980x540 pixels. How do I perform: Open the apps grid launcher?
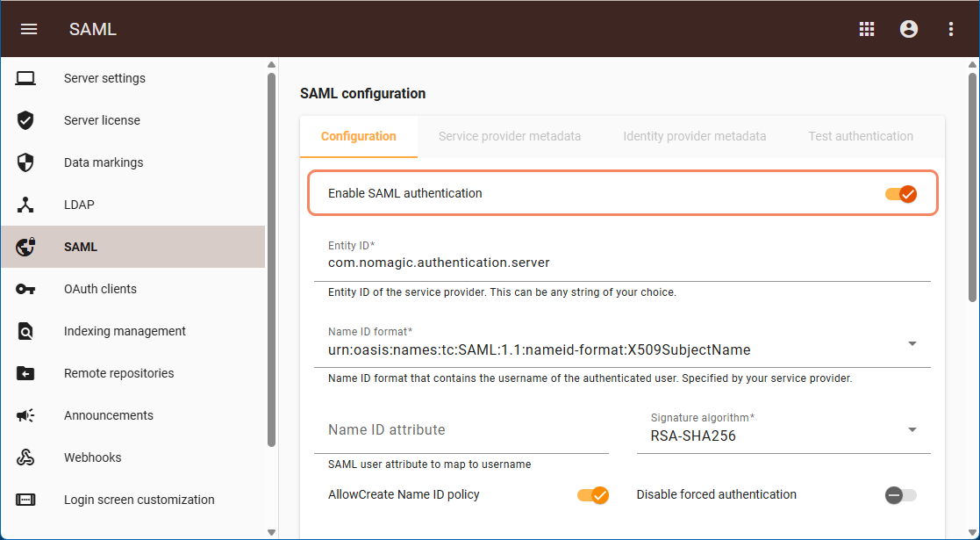[x=867, y=29]
